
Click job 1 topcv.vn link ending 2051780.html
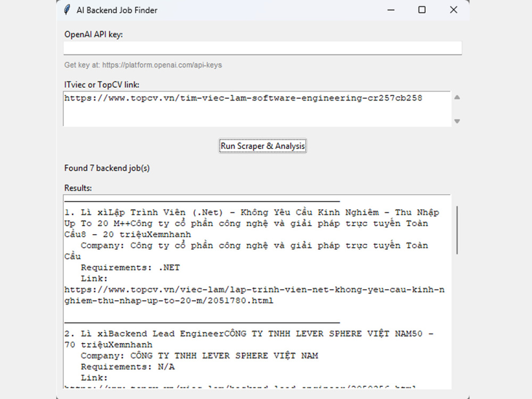click(254, 295)
